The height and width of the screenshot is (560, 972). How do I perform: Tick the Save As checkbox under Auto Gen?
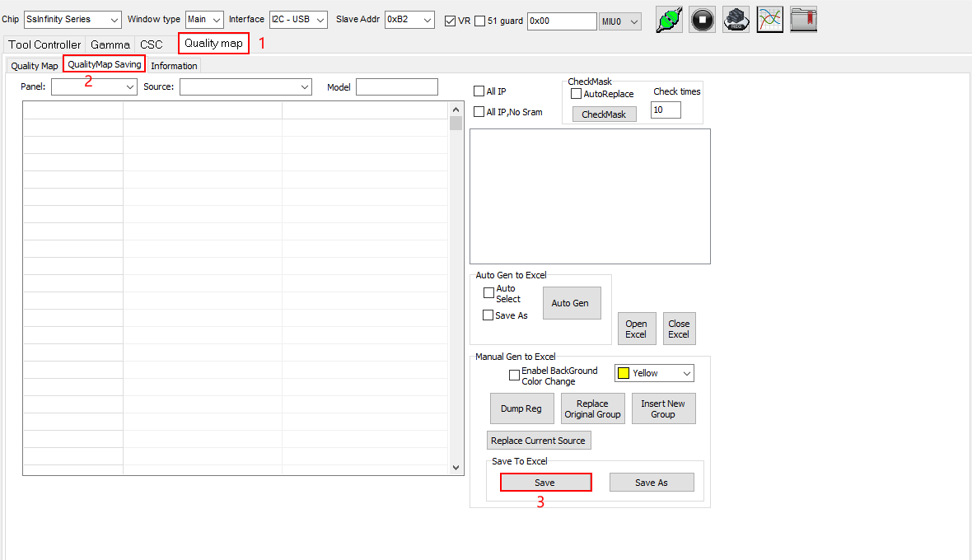(488, 315)
